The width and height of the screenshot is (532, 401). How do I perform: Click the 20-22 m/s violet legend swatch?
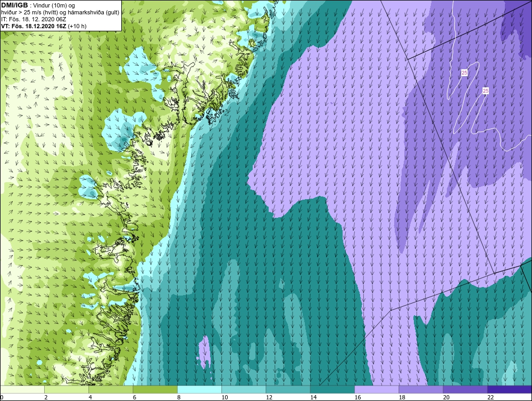pyautogui.click(x=465, y=389)
